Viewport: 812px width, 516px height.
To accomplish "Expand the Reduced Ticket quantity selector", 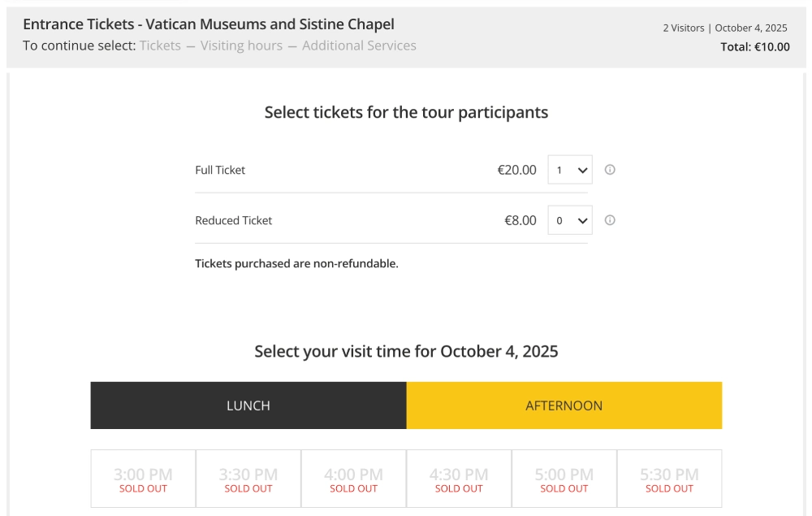I will tap(570, 220).
